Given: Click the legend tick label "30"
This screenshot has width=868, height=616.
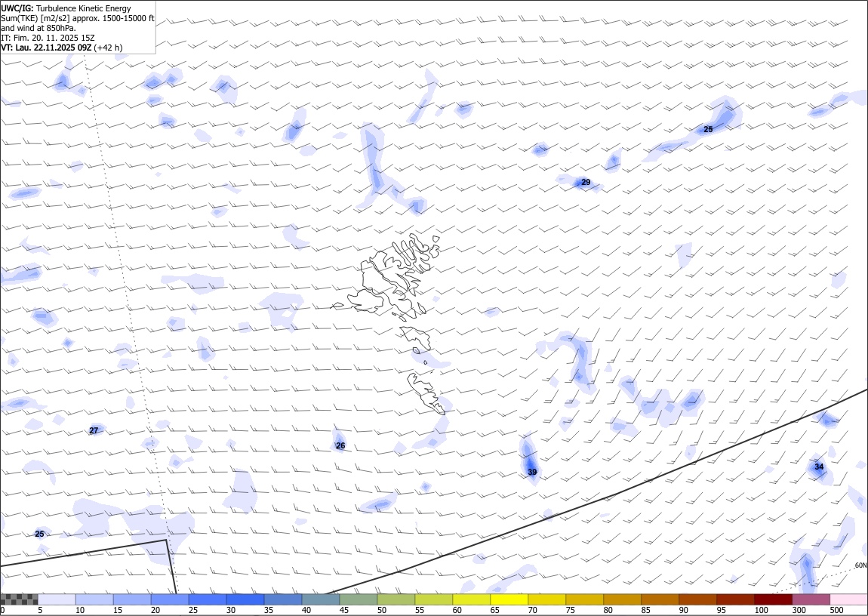Looking at the screenshot, I should coord(230,610).
